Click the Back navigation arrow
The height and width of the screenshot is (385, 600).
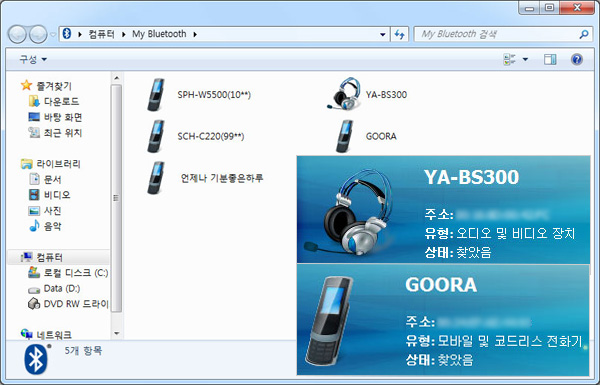click(x=17, y=34)
